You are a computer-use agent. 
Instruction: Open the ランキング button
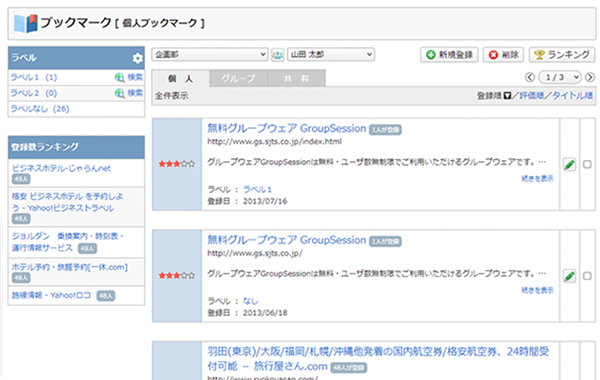click(562, 55)
